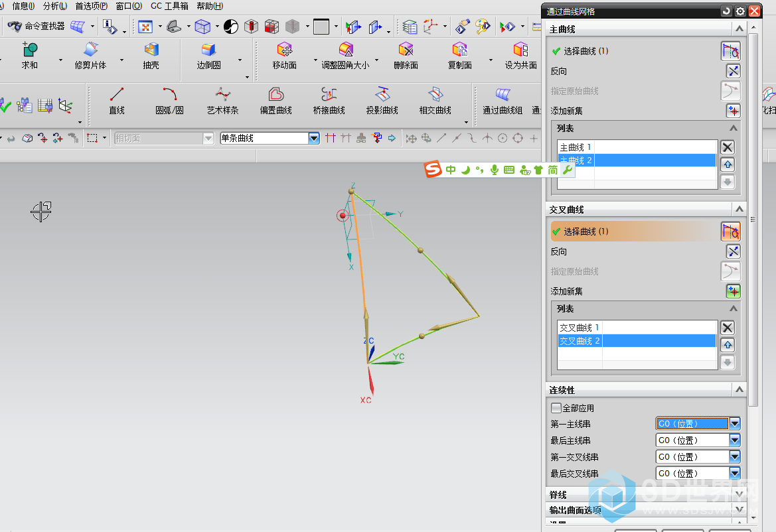Choose the 投影曲线 projection curve tool
The height and width of the screenshot is (532, 776).
pyautogui.click(x=382, y=100)
